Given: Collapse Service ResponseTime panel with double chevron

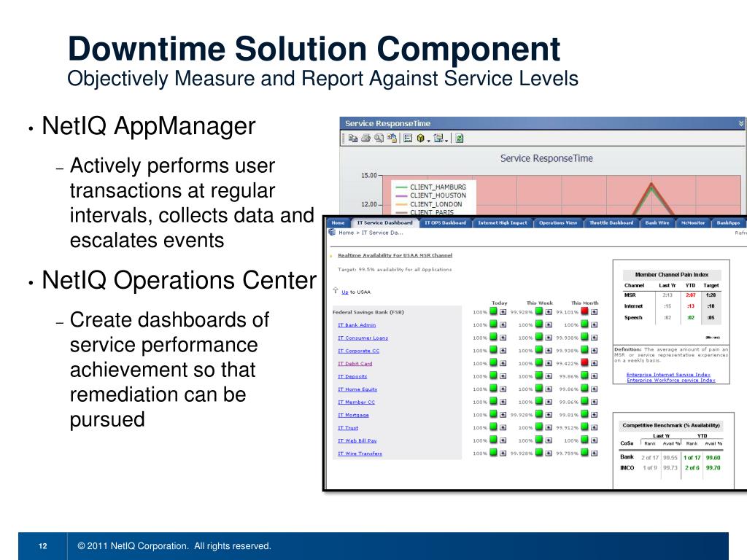Looking at the screenshot, I should (x=741, y=123).
